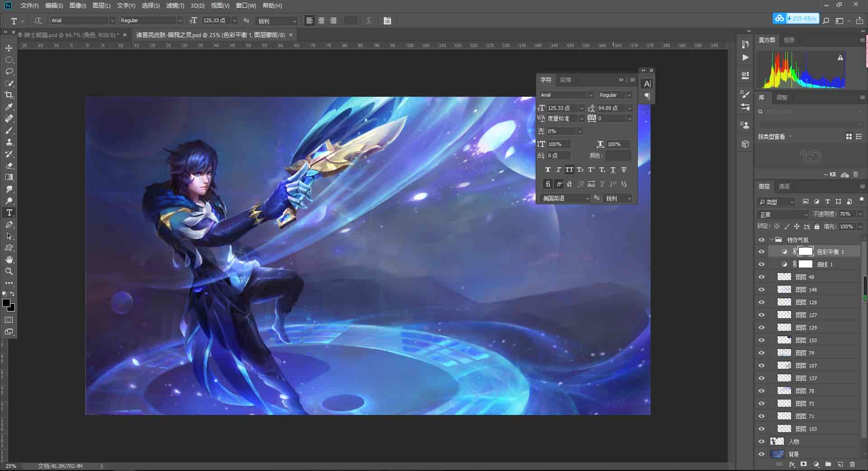This screenshot has height=471, width=868.
Task: Click the new group folder icon in Layers panel
Action: [828, 464]
